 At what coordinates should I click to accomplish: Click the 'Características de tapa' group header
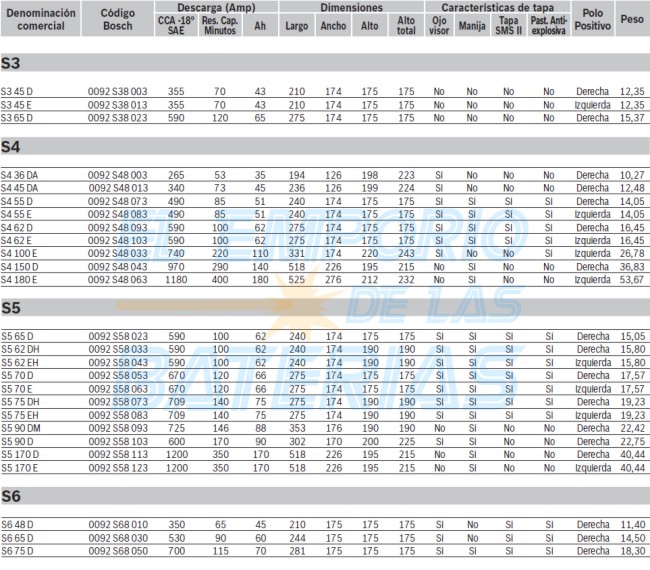pyautogui.click(x=497, y=7)
